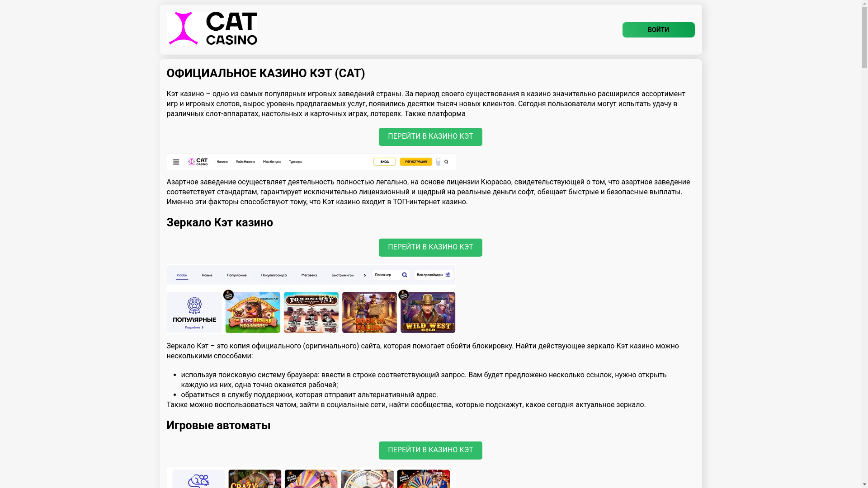Select the Мегавейз tab in the lobby image
The width and height of the screenshot is (868, 488).
(x=309, y=275)
